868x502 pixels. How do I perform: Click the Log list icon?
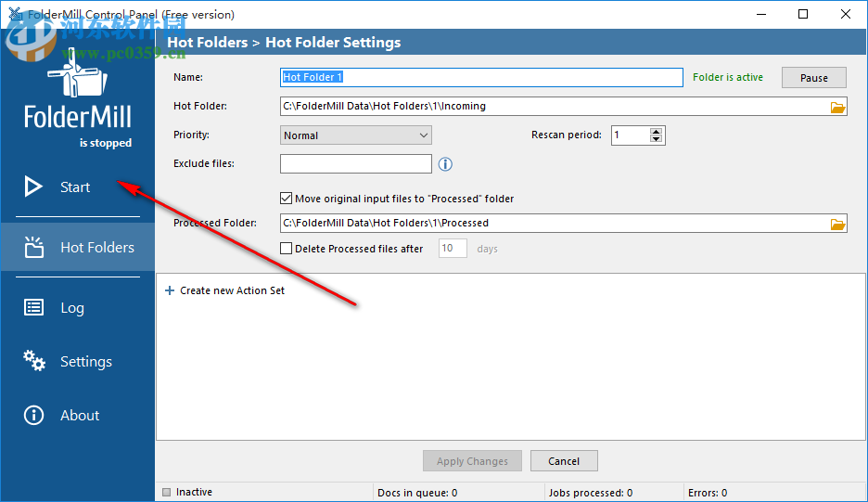pyautogui.click(x=33, y=308)
